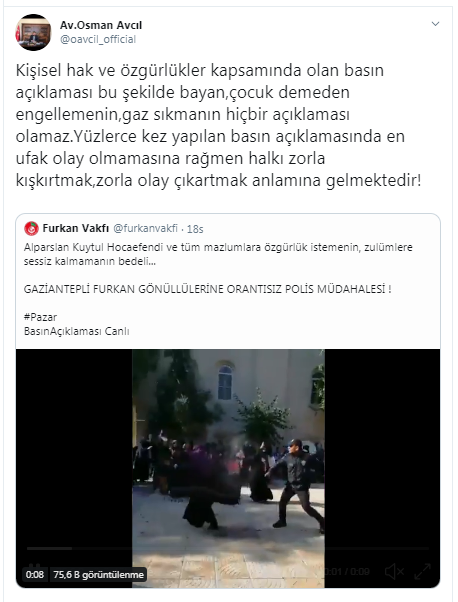Open Osman Avcıl's profile avatar

[33, 32]
